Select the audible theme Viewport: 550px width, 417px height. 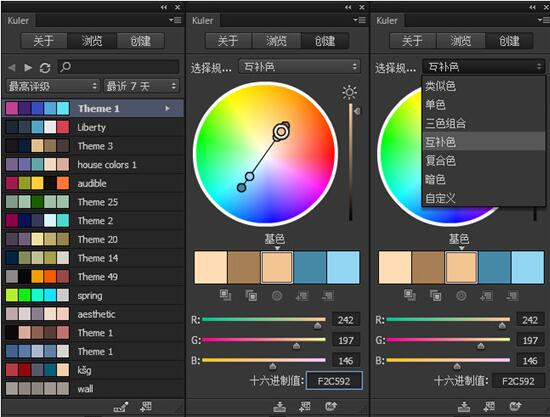[x=93, y=183]
